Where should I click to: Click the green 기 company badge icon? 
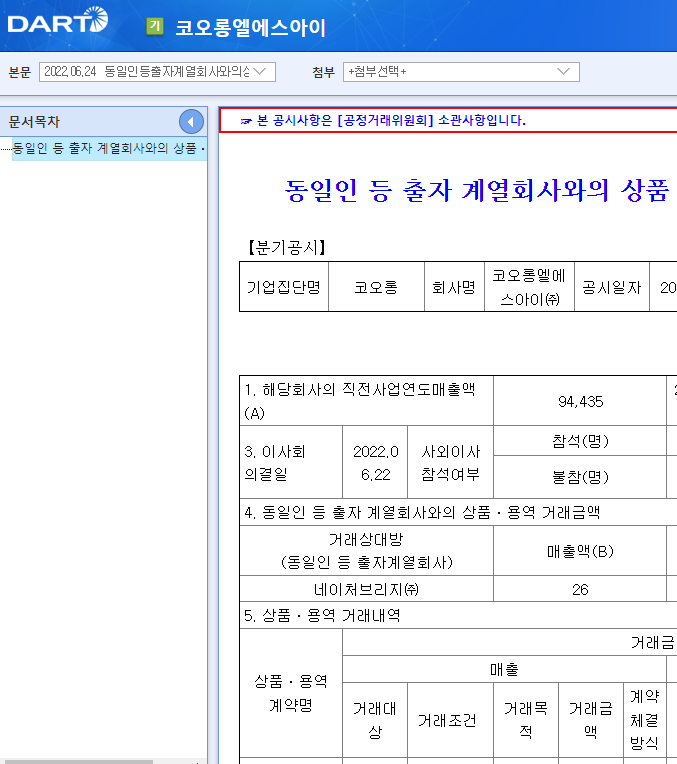[155, 26]
